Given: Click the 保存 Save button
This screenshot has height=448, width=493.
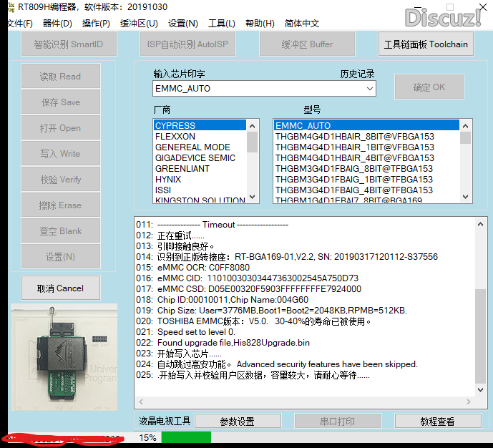Looking at the screenshot, I should (61, 102).
